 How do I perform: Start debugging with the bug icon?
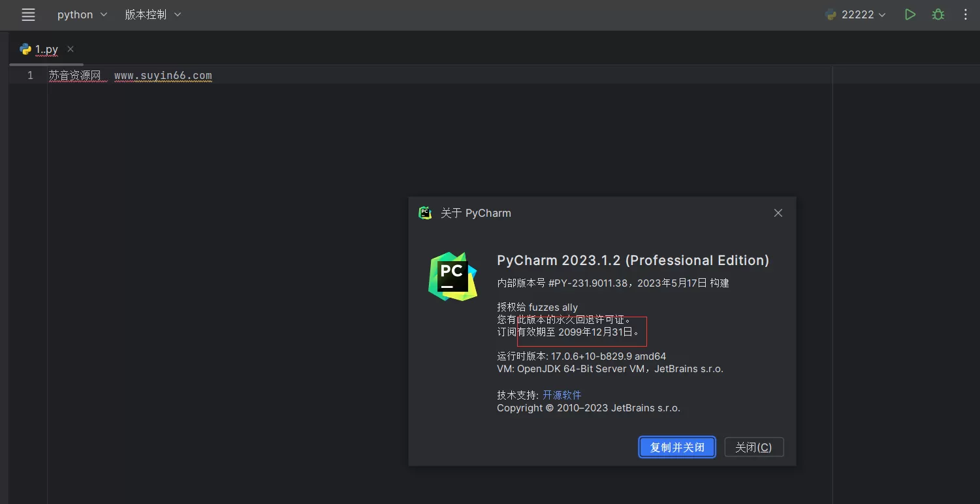tap(938, 14)
